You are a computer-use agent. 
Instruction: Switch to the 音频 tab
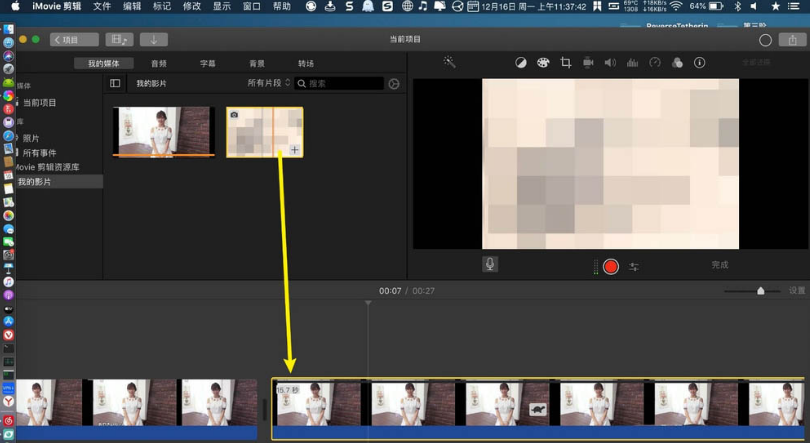tap(159, 64)
